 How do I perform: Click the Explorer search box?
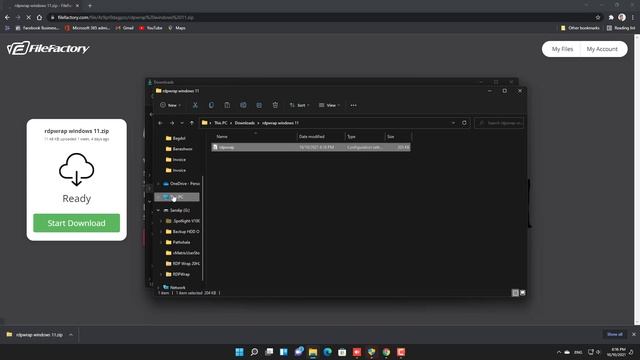tap(499, 123)
